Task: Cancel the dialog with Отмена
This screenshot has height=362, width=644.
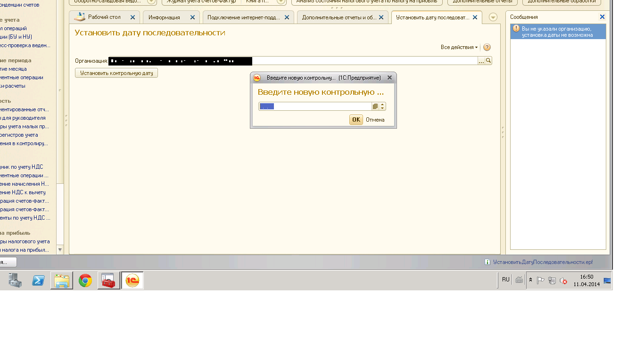Action: [375, 120]
